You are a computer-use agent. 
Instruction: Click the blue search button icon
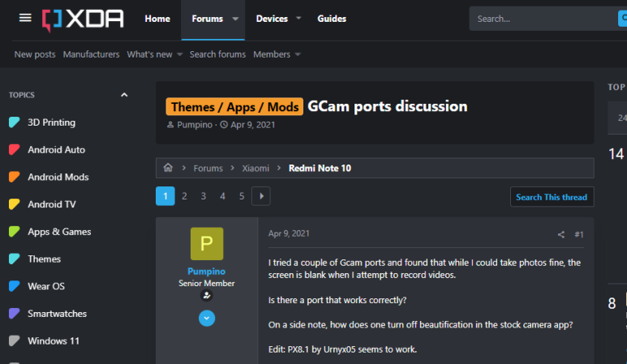click(623, 19)
